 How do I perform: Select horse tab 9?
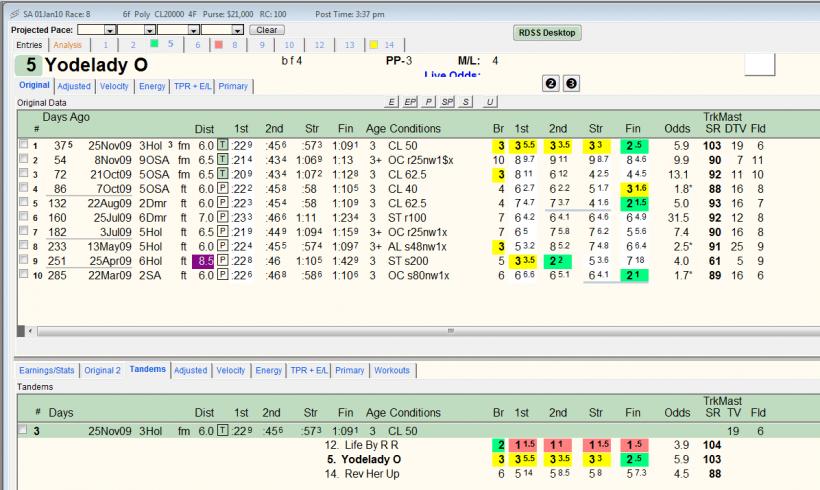point(262,45)
